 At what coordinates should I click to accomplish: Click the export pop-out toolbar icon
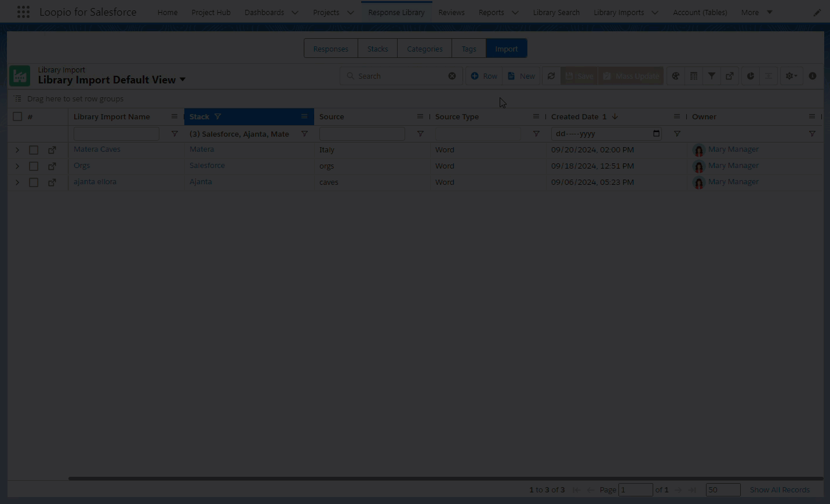tap(730, 76)
